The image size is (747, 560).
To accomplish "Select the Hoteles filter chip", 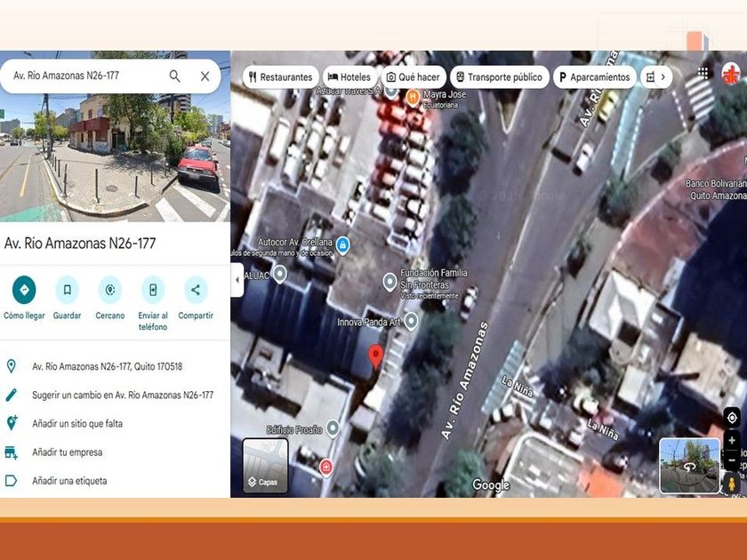I will (x=349, y=77).
